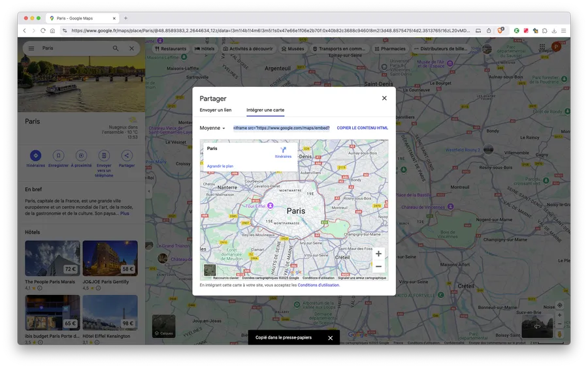Click the Tour Eiffel marker in embedded map
This screenshot has height=368, width=588.
tap(270, 206)
